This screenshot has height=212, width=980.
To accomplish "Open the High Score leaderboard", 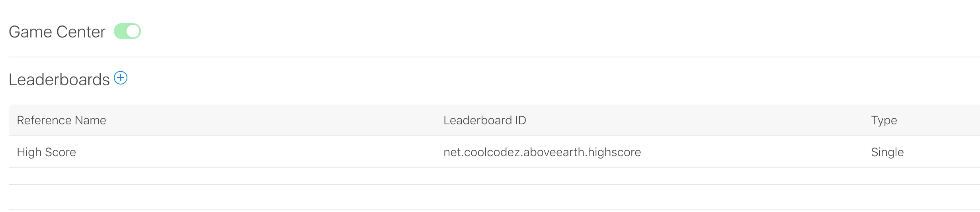I will [46, 152].
